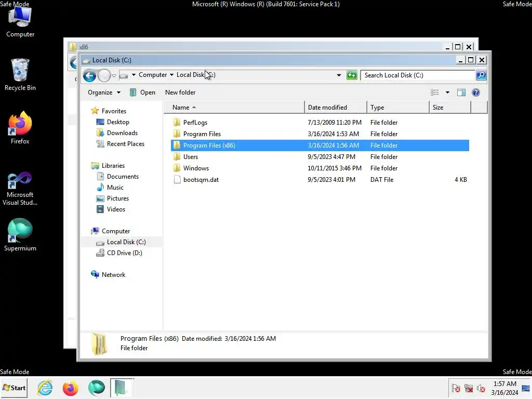The width and height of the screenshot is (532, 399).
Task: Maximize the x86 background window
Action: (x=457, y=47)
